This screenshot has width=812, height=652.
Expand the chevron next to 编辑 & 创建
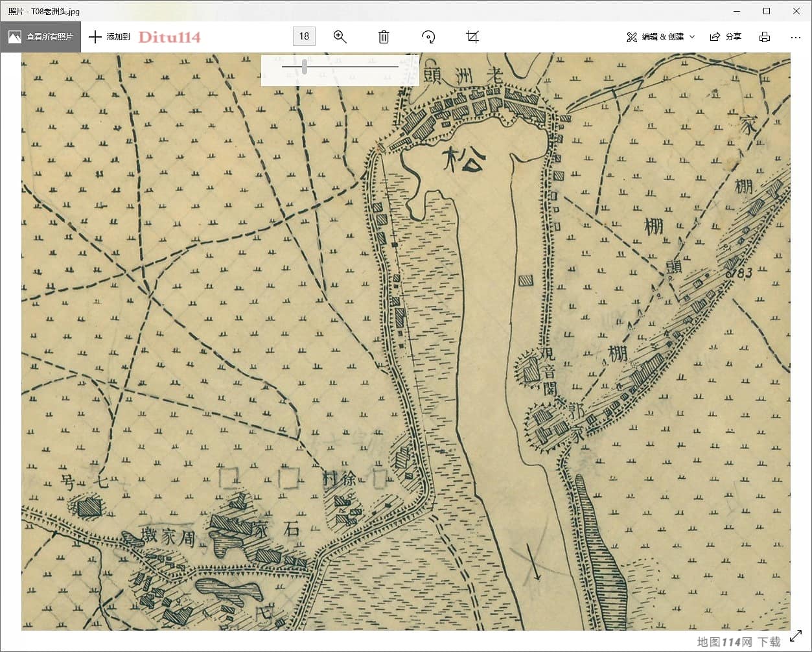pos(692,37)
